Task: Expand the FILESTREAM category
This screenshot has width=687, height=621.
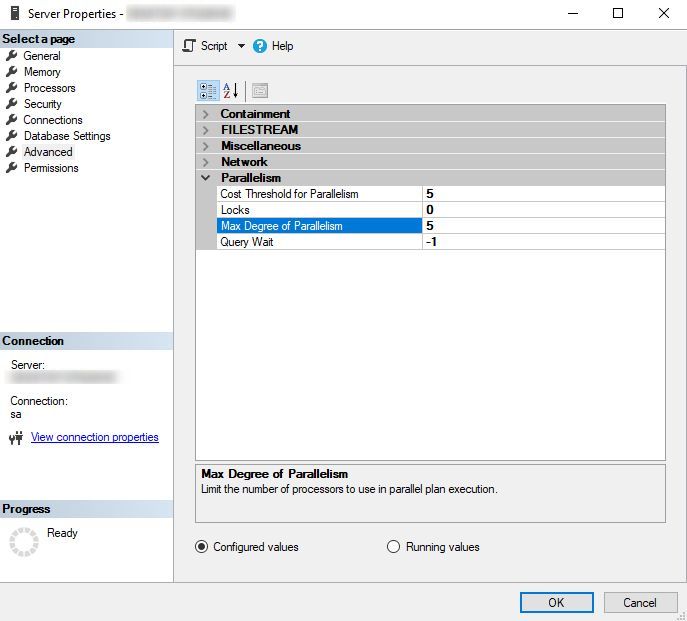Action: 206,130
